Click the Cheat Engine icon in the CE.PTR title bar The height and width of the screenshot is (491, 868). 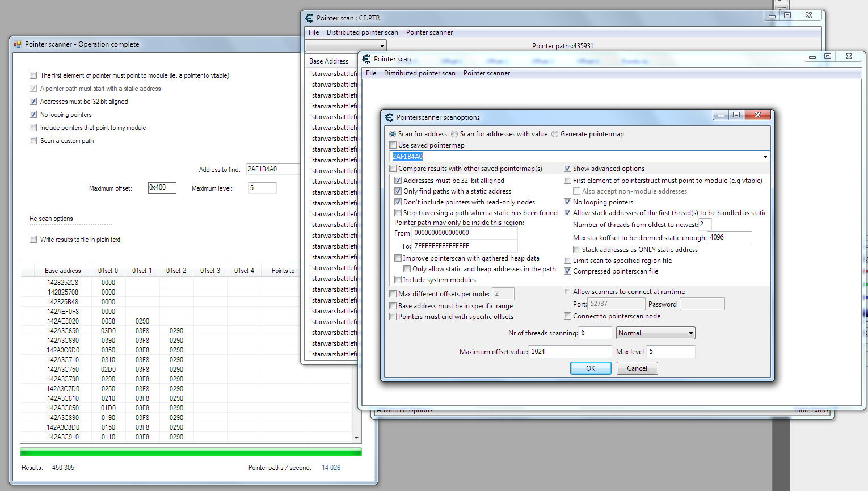click(x=309, y=18)
